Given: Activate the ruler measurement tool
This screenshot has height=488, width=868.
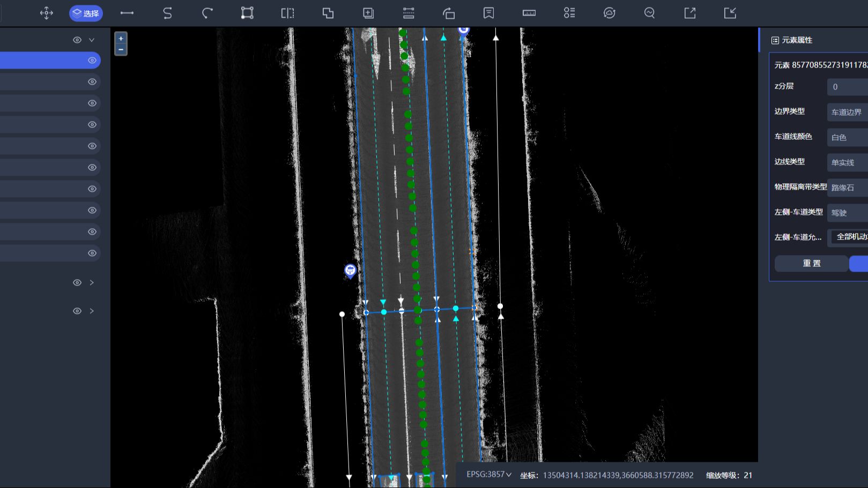Looking at the screenshot, I should [x=529, y=13].
